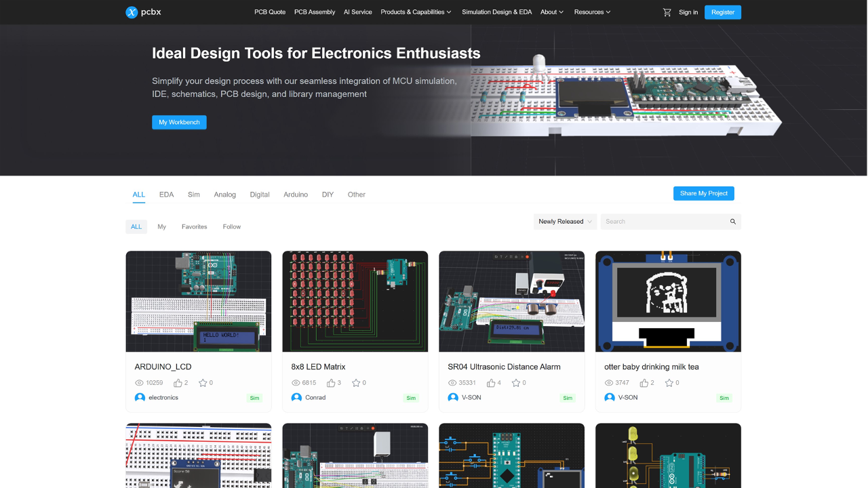Go to PCB Quote page

[x=270, y=12]
